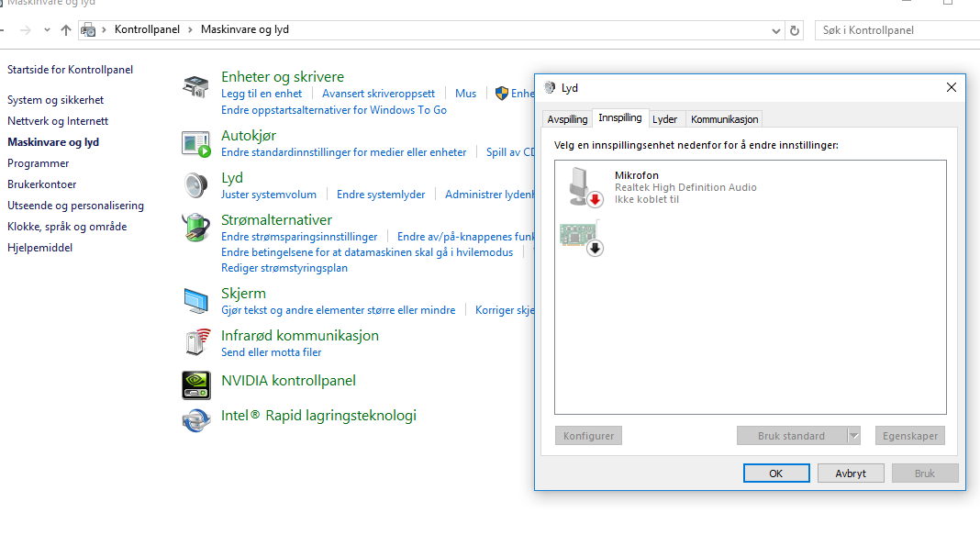Click Juster systemvolum link
980x546 pixels.
pyautogui.click(x=269, y=195)
